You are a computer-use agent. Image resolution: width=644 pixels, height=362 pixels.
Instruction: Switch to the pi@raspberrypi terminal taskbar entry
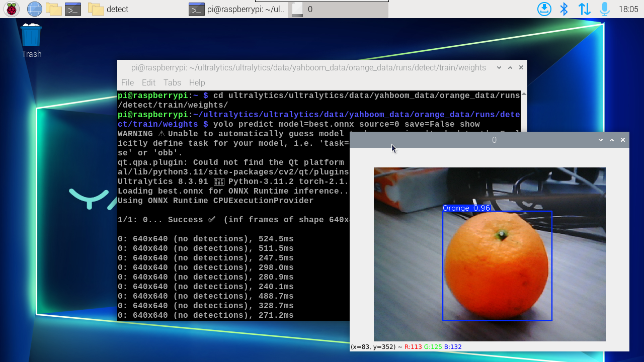tap(237, 9)
